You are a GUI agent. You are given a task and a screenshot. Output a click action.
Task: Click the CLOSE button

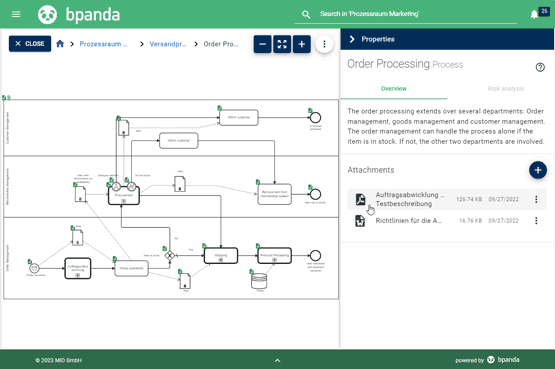pyautogui.click(x=30, y=44)
